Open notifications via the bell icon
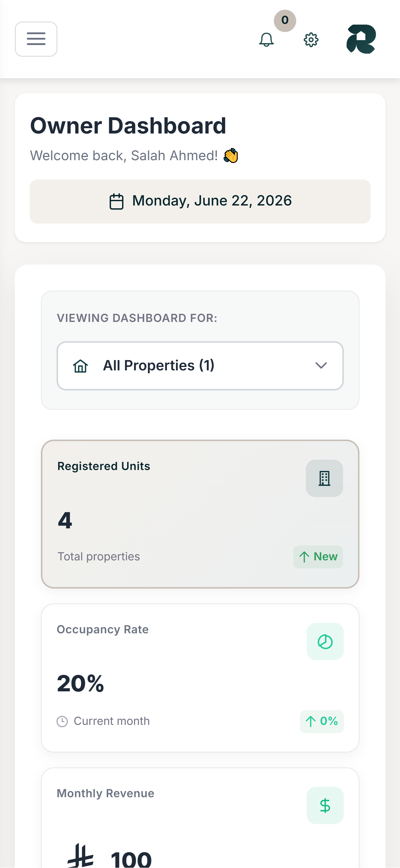Screen dimensions: 400x868 point(266,40)
